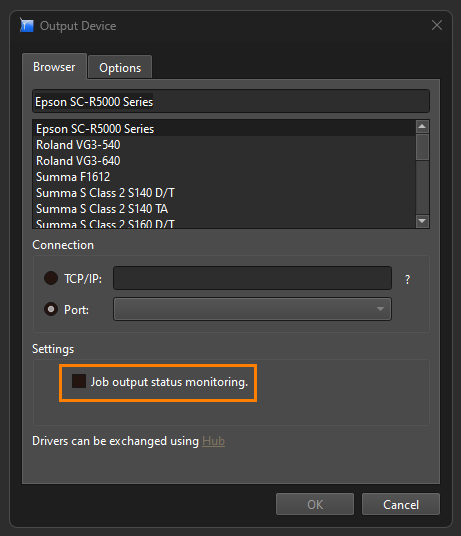Switch to the Options tab
The image size is (461, 536).
120,67
